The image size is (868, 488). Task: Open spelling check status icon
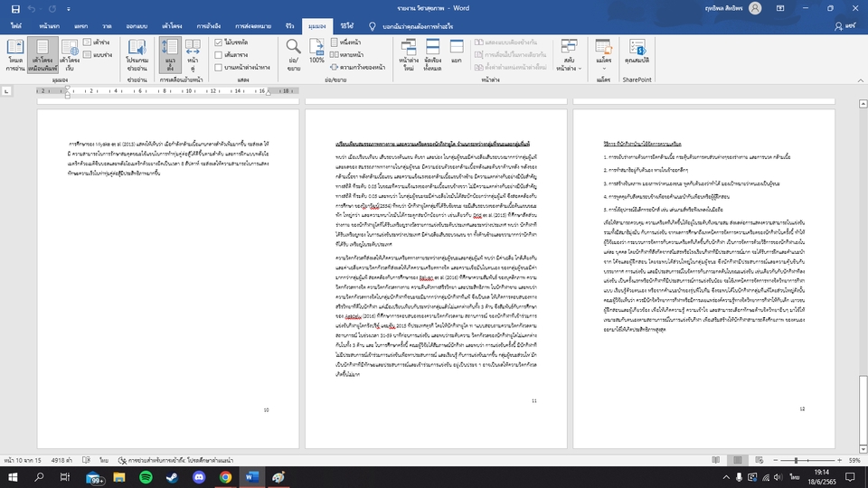87,460
